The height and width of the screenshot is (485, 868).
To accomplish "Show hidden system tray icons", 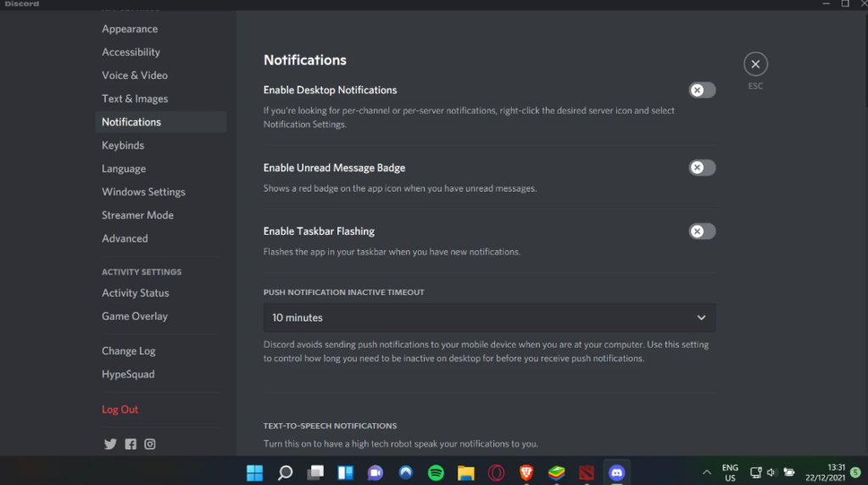I will 707,473.
